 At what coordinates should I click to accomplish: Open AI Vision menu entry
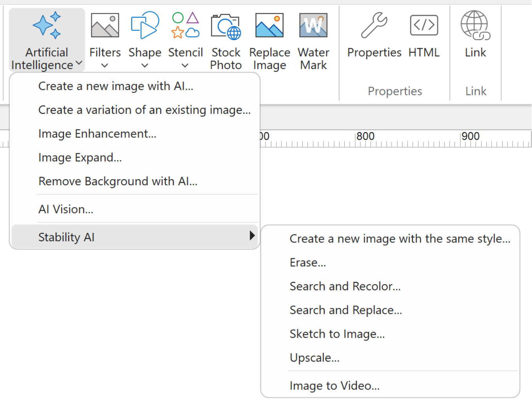pyautogui.click(x=135, y=209)
